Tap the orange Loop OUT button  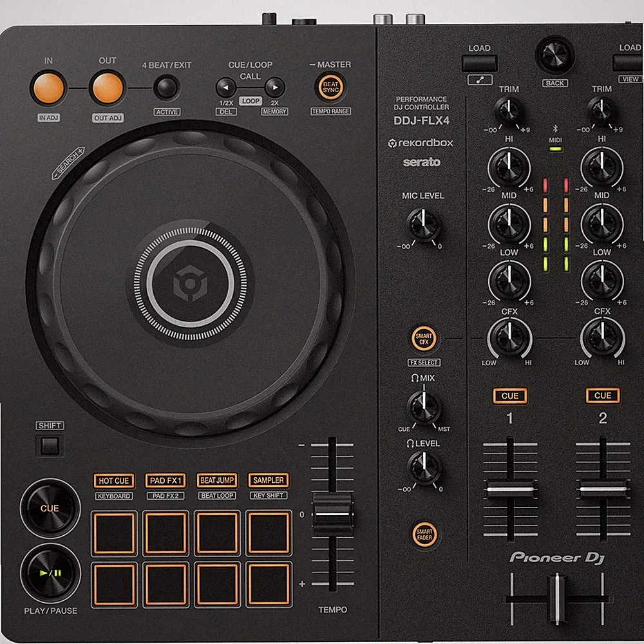click(108, 88)
